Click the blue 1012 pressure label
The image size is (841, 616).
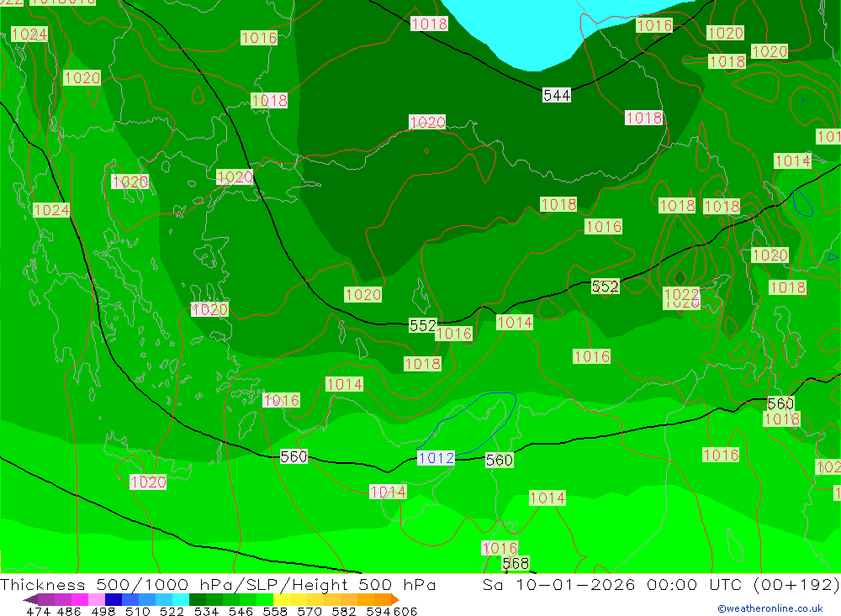point(436,458)
